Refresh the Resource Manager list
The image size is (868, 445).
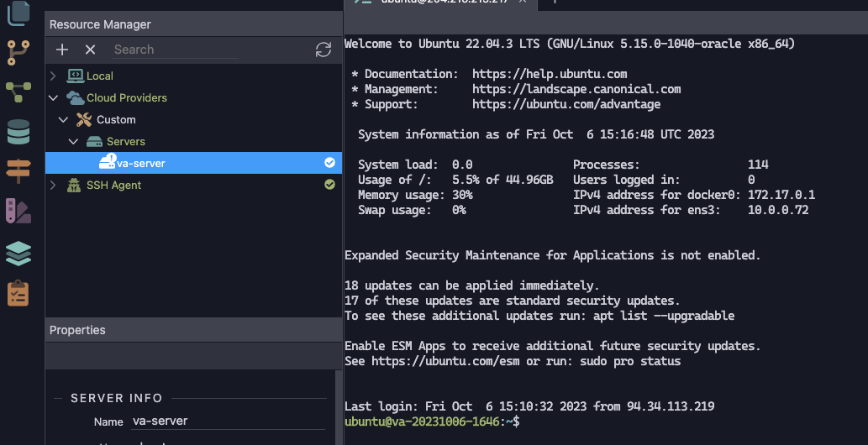[x=324, y=50]
